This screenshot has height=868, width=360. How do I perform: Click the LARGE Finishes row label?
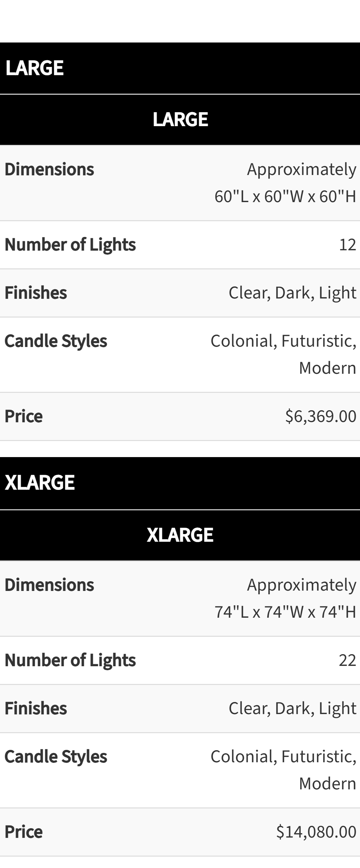(36, 292)
